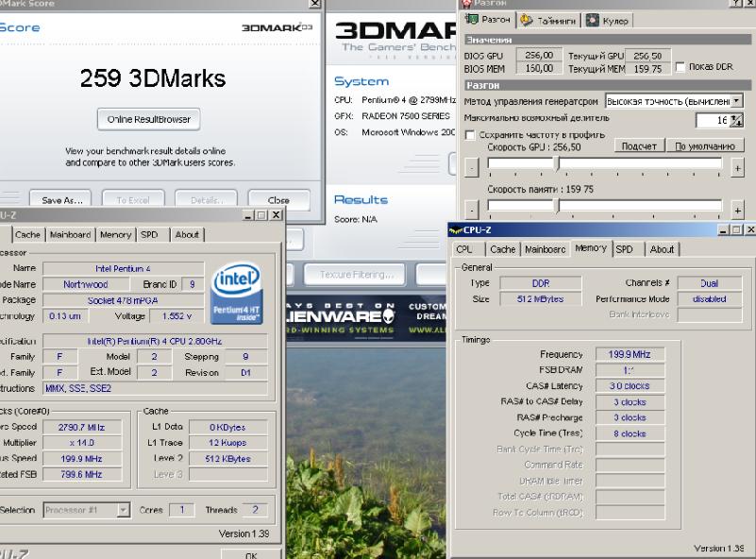Click the BIOS GPU 256,00 field
The image size is (756, 559).
coord(539,55)
